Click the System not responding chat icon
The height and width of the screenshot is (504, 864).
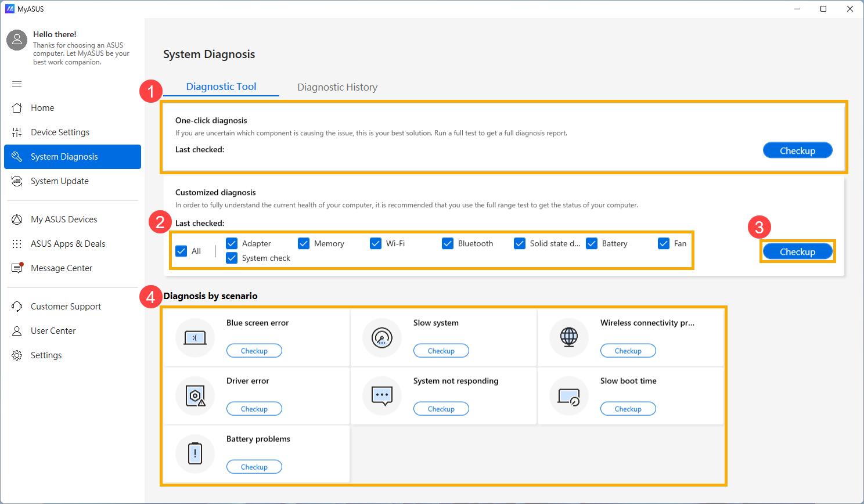[x=382, y=395]
